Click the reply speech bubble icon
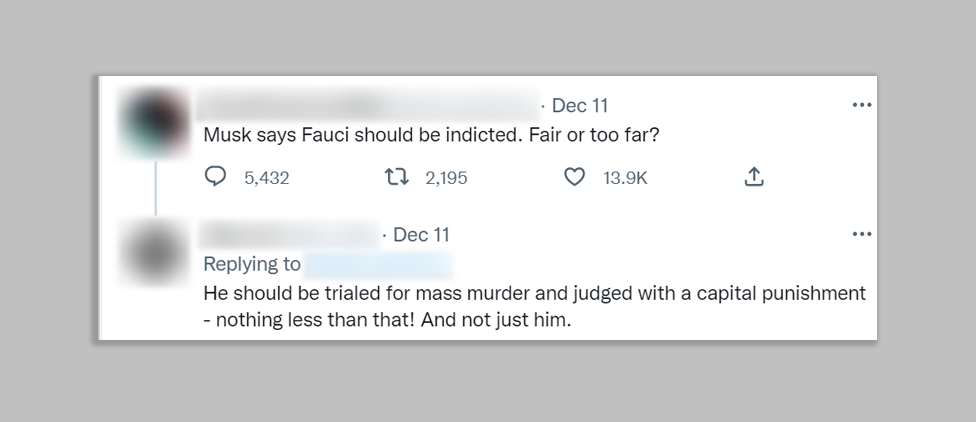This screenshot has height=422, width=976. pos(215,178)
